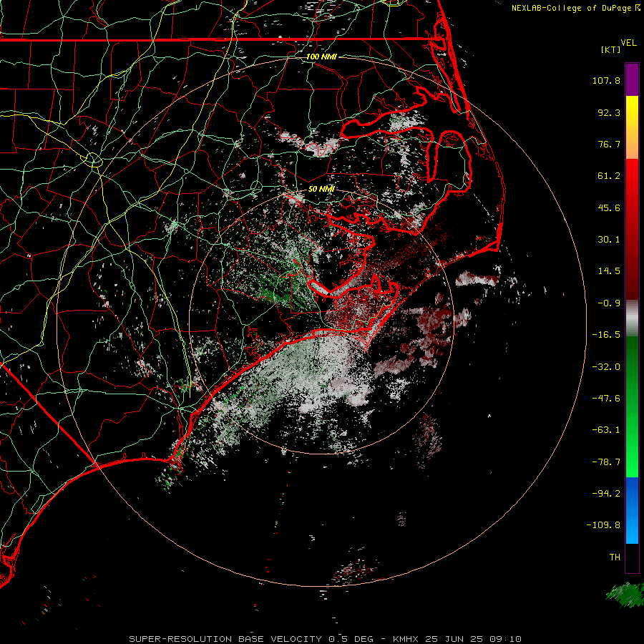
Task: Select the -63.1 legend value
Action: 606,430
